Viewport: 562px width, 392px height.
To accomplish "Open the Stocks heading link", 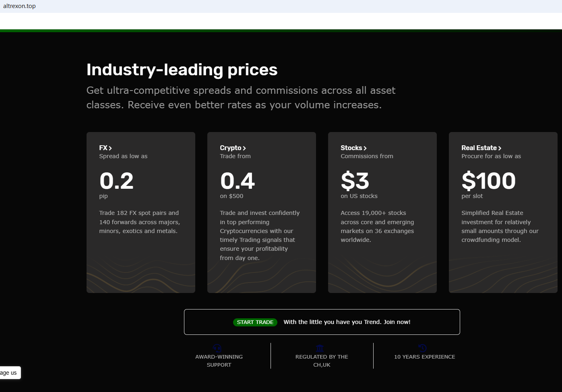I will point(351,148).
